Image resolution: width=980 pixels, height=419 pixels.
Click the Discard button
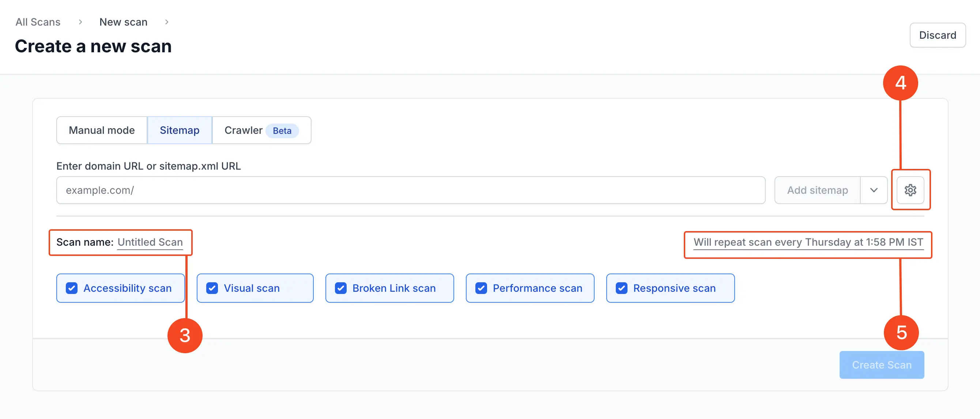pos(937,35)
